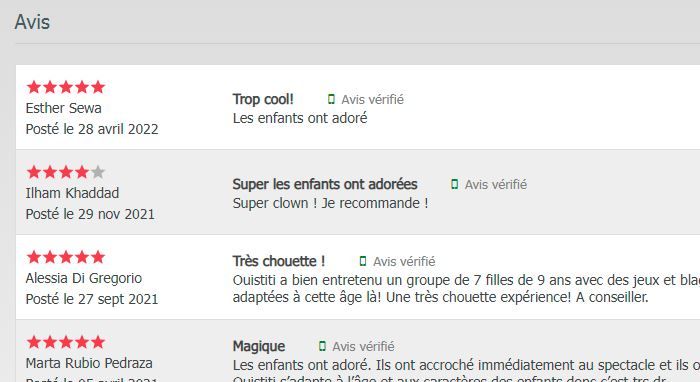Click the grey fifth star of Ilham Khaddad's rating
This screenshot has width=700, height=382.
(98, 172)
